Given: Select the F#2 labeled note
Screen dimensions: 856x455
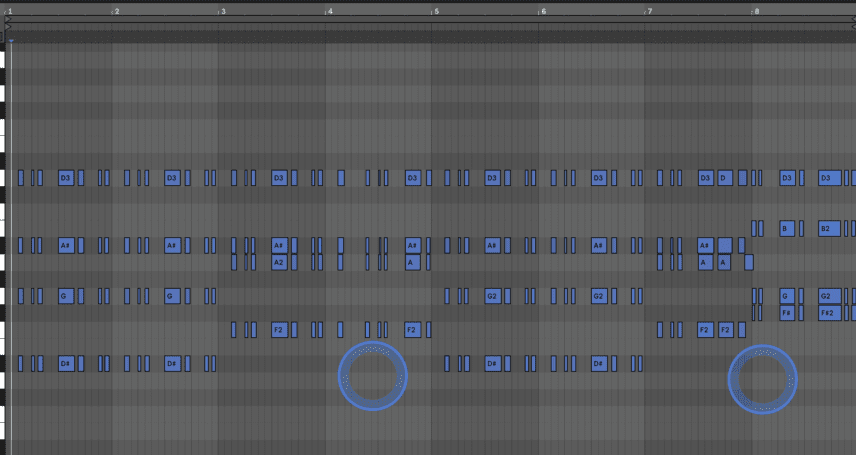Looking at the screenshot, I should [x=829, y=313].
